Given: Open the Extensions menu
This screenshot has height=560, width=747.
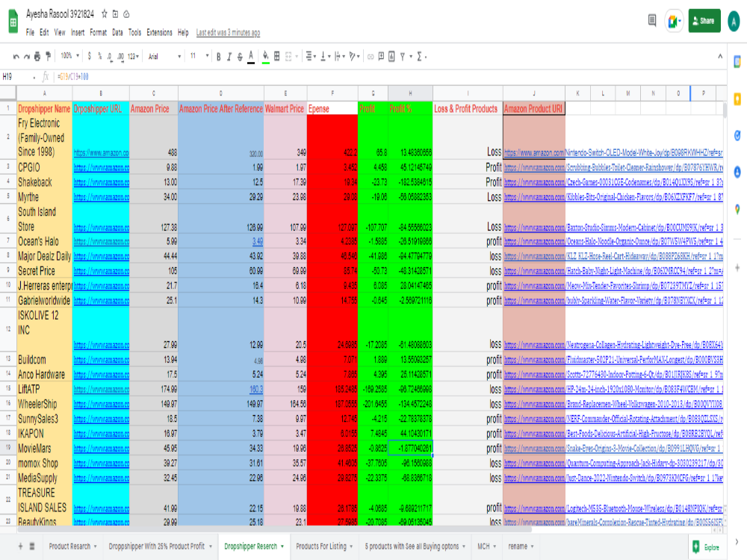Looking at the screenshot, I should click(x=160, y=32).
